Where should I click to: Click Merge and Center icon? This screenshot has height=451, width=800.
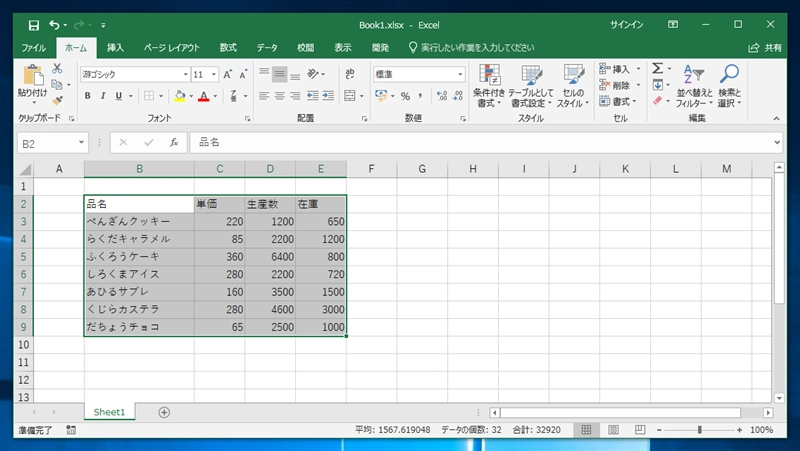[x=350, y=96]
